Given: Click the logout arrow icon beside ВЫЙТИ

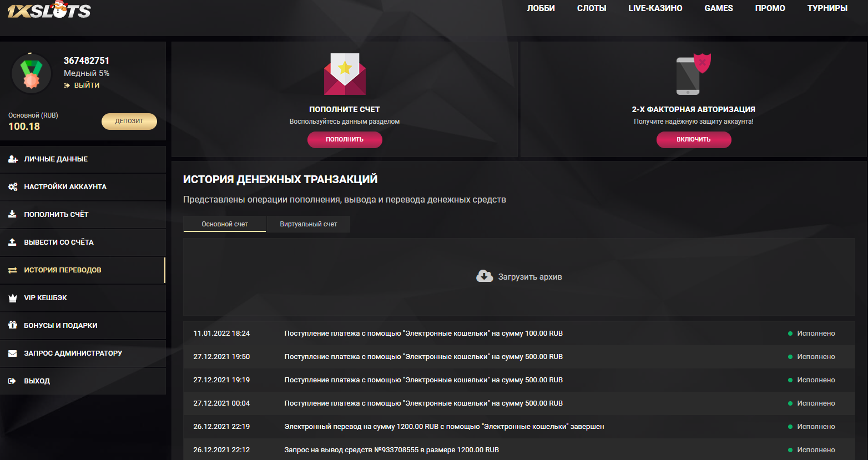Looking at the screenshot, I should [x=67, y=85].
